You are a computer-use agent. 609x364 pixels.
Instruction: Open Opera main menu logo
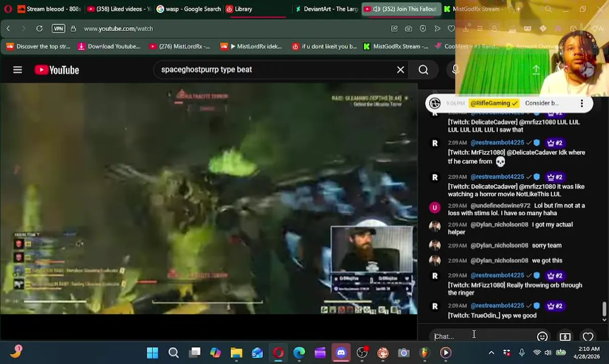(x=8, y=9)
